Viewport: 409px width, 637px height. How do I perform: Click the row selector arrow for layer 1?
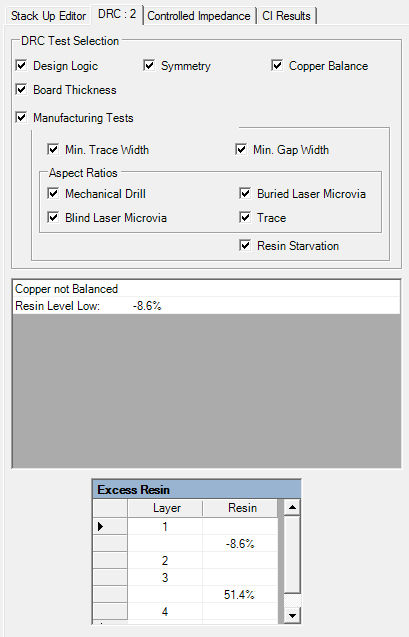tap(101, 526)
